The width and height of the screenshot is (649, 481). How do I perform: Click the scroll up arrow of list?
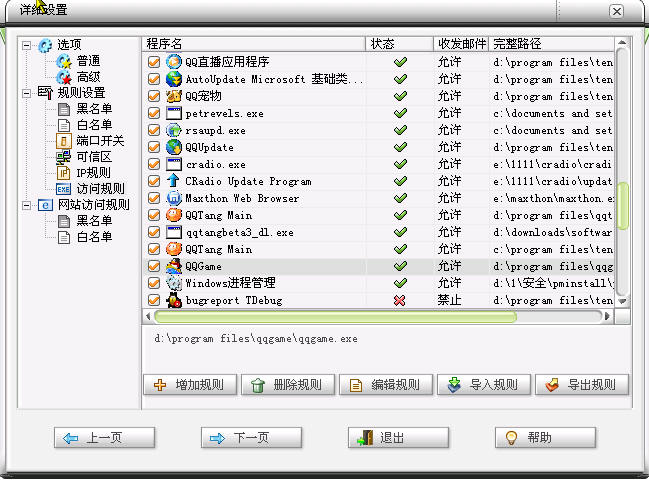click(622, 43)
